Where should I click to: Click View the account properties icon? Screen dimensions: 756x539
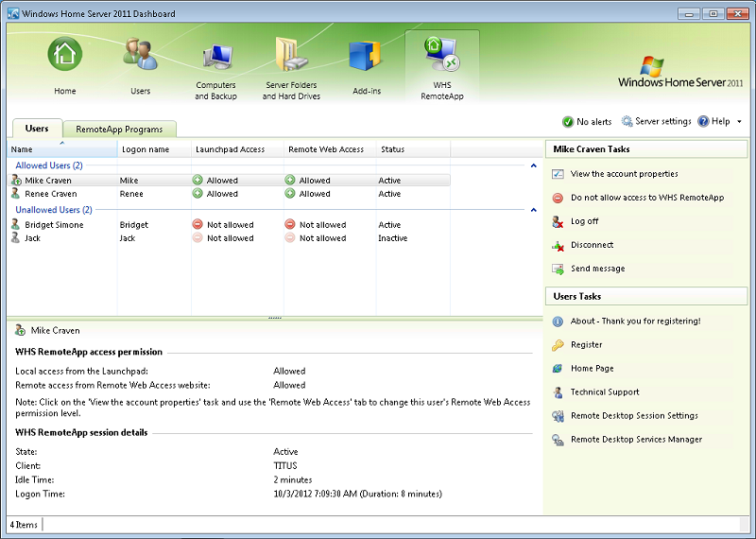coord(558,174)
